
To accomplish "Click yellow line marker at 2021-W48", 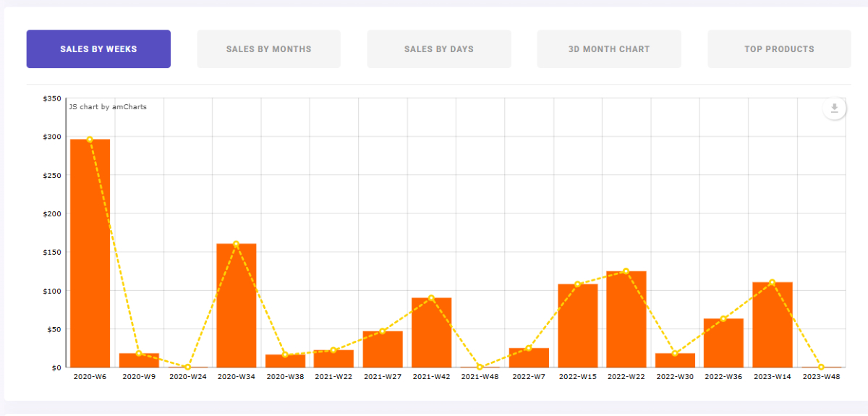I will point(480,367).
